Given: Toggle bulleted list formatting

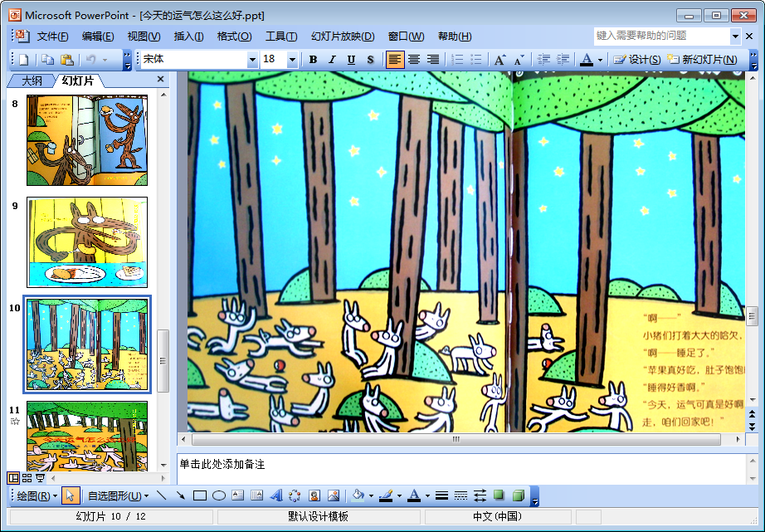Looking at the screenshot, I should pos(476,60).
